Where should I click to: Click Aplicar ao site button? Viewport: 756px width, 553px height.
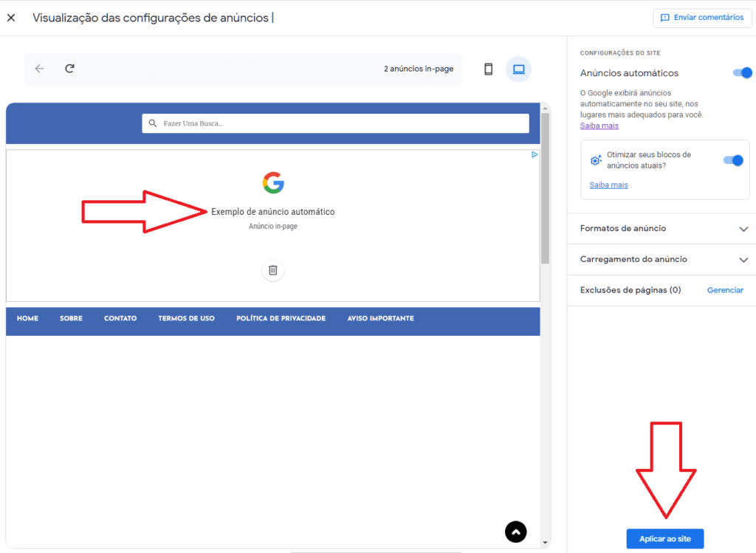(x=665, y=538)
